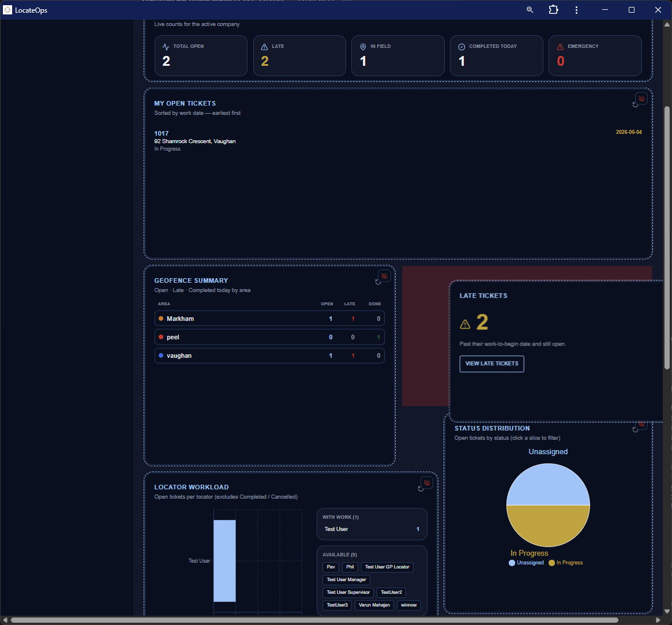This screenshot has width=672, height=625.
Task: Filter by In Progress pie slice
Action: 548,526
